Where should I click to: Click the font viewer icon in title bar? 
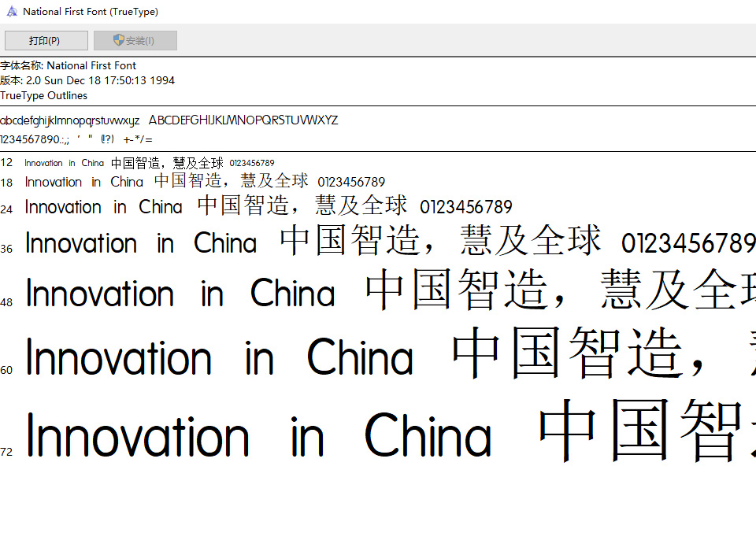(x=12, y=12)
